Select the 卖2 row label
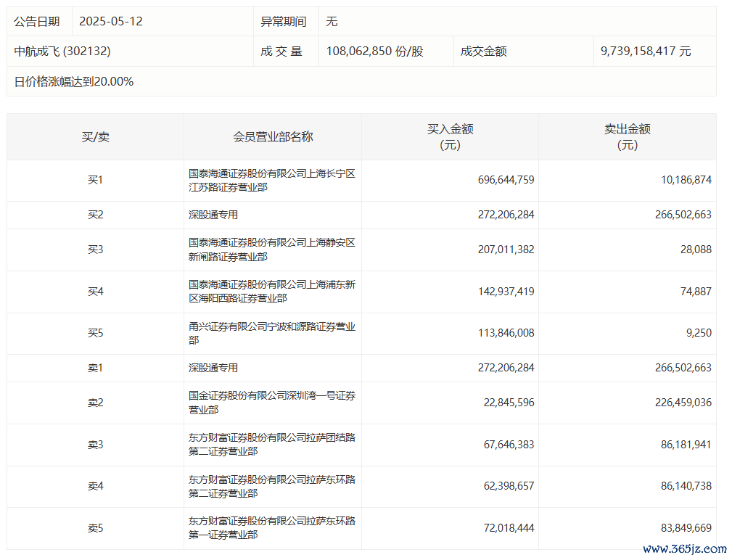The height and width of the screenshot is (560, 732). (95, 403)
